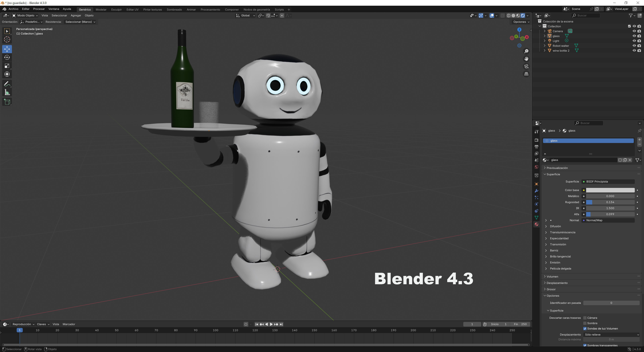This screenshot has height=352, width=644.
Task: Open the Procesar menu
Action: [39, 9]
